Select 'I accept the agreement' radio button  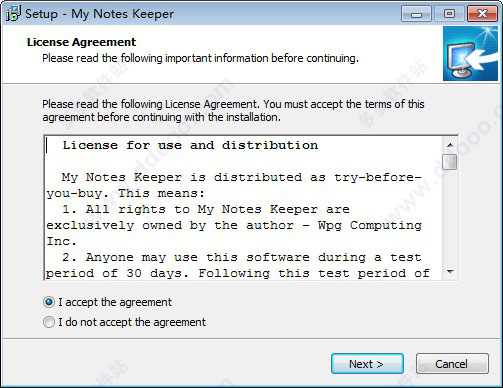(x=49, y=302)
